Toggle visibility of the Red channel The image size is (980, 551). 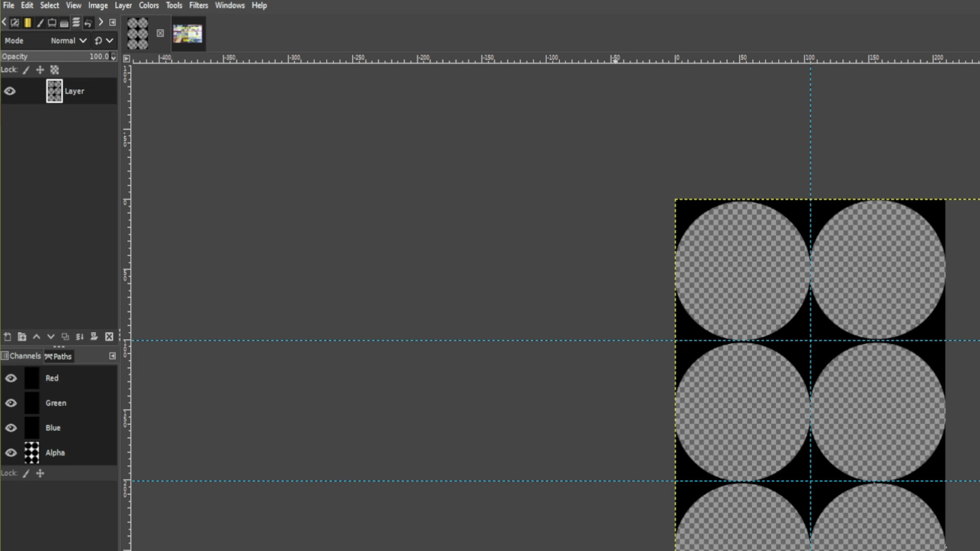click(x=11, y=378)
